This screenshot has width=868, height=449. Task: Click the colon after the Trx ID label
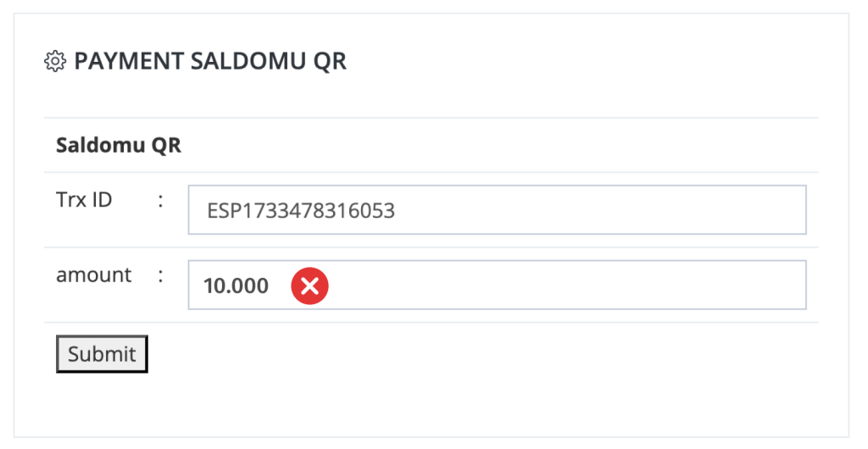point(160,201)
